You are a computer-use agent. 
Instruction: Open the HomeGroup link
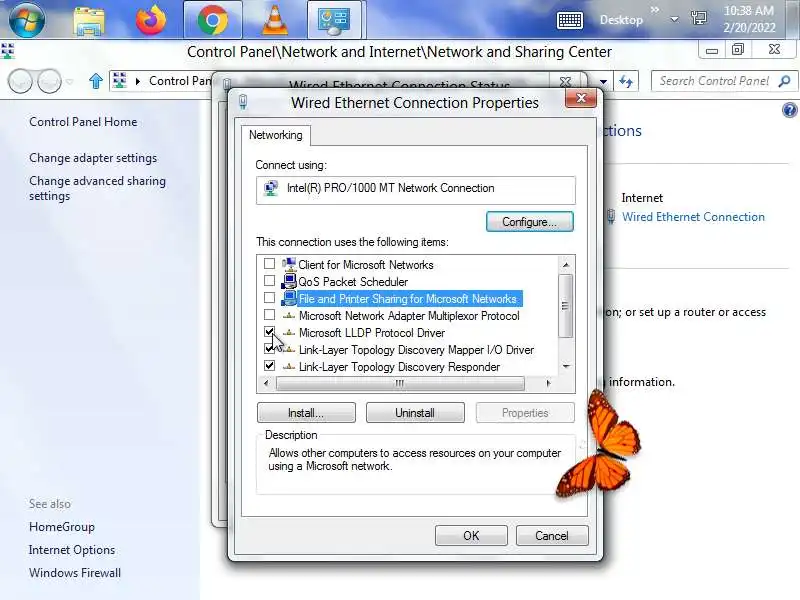[x=62, y=527]
